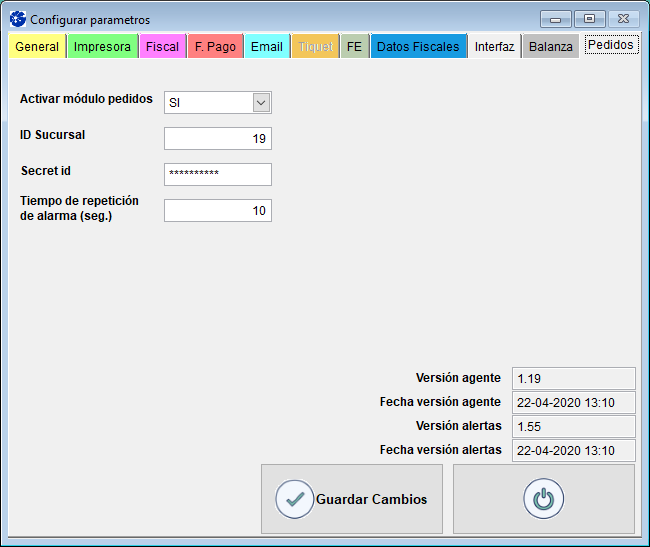
Task: Click the ID Sucursal input field
Action: point(217,139)
